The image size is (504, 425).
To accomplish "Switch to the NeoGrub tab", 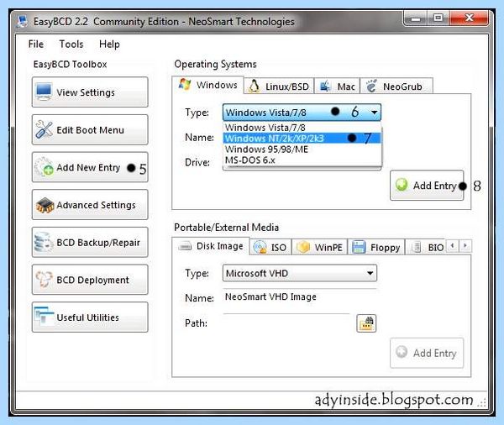I will coord(396,87).
